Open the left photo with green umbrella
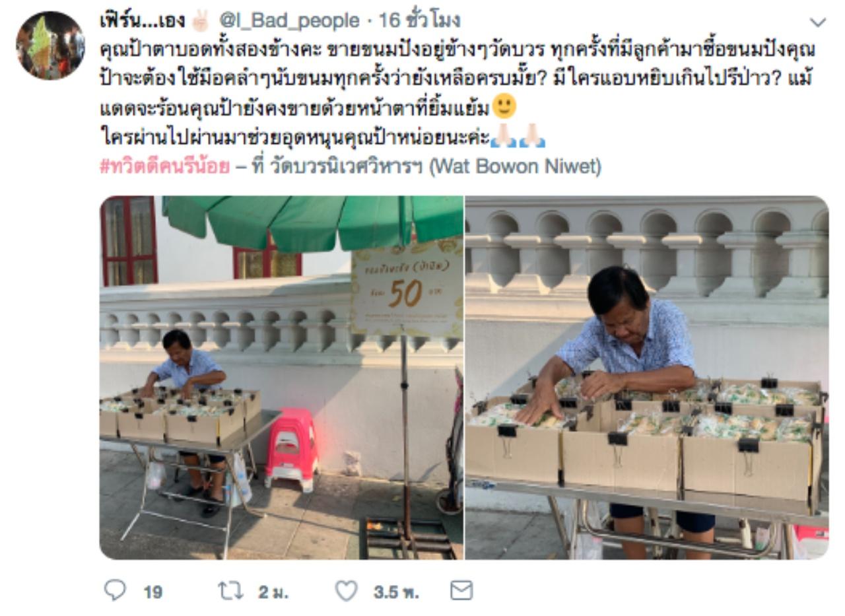This screenshot has height=616, width=845. 281,378
